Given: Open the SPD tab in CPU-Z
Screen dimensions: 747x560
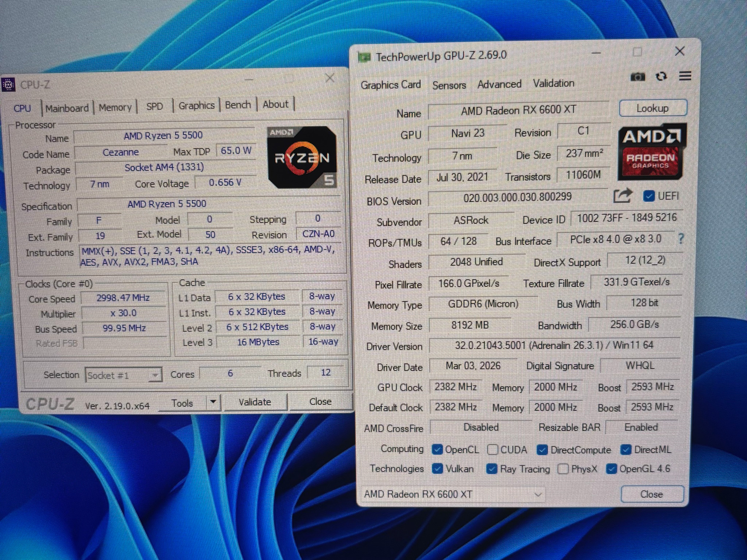Looking at the screenshot, I should coord(155,106).
